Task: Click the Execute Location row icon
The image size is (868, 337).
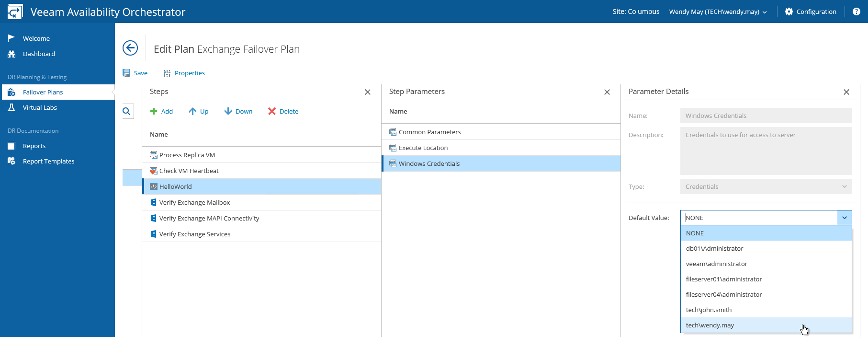Action: pos(393,148)
